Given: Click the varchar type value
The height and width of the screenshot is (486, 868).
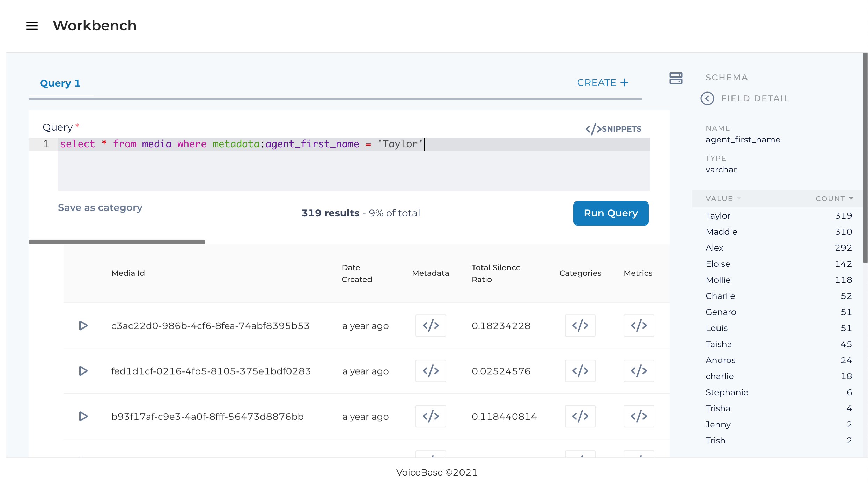Looking at the screenshot, I should point(721,170).
